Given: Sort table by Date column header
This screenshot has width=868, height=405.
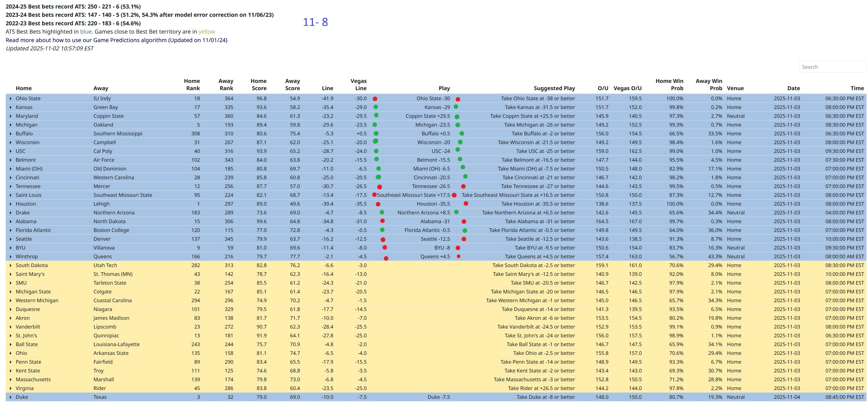Looking at the screenshot, I should pos(793,88).
